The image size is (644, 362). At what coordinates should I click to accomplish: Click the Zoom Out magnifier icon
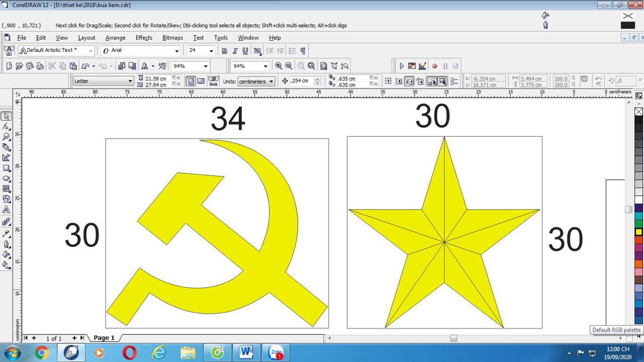(289, 66)
